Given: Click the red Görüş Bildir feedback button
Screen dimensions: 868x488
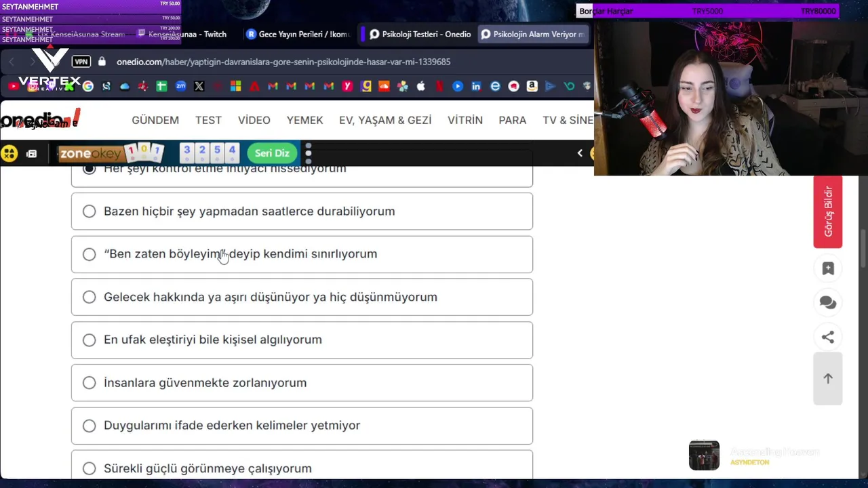Looking at the screenshot, I should pyautogui.click(x=828, y=211).
